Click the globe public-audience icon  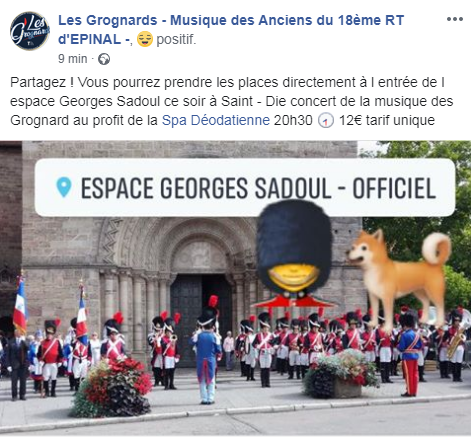pyautogui.click(x=104, y=59)
